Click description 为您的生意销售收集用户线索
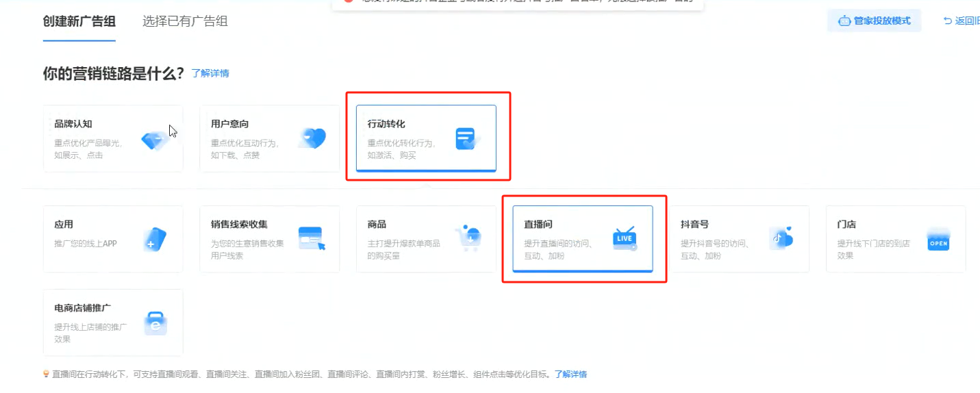 [247, 249]
